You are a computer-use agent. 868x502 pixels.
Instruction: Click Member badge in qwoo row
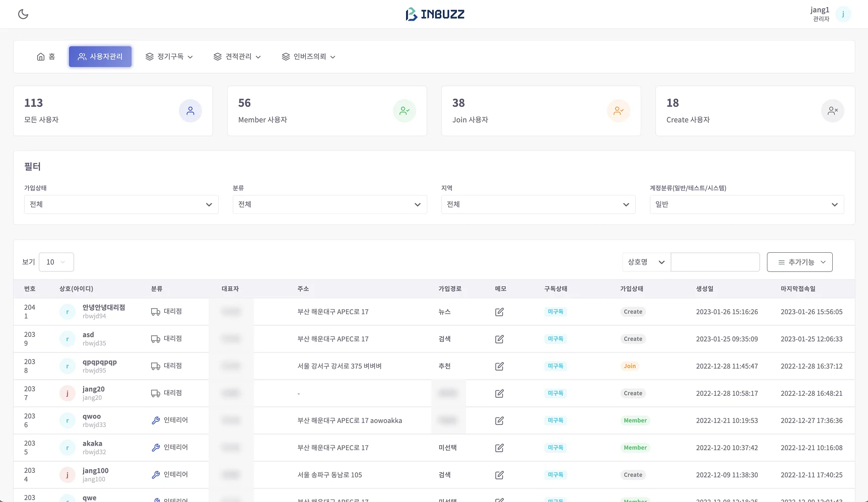click(635, 420)
